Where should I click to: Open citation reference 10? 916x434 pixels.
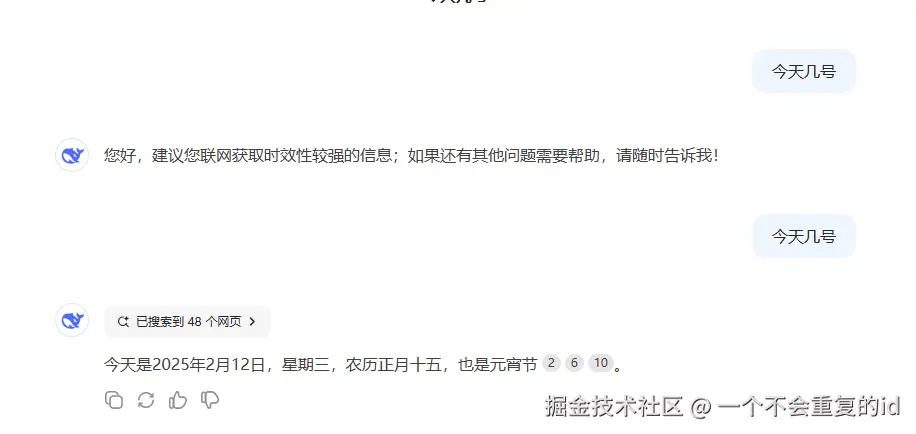click(x=601, y=364)
